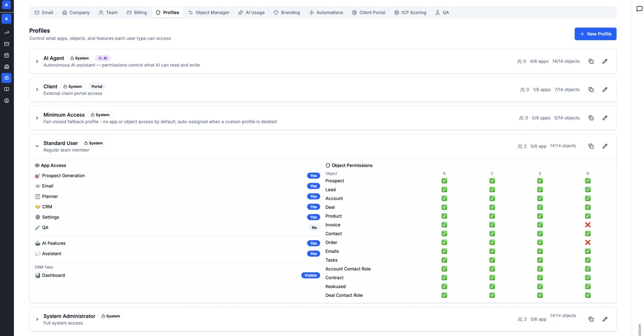644x336 pixels.
Task: Switch to the Billing tab
Action: click(x=136, y=12)
